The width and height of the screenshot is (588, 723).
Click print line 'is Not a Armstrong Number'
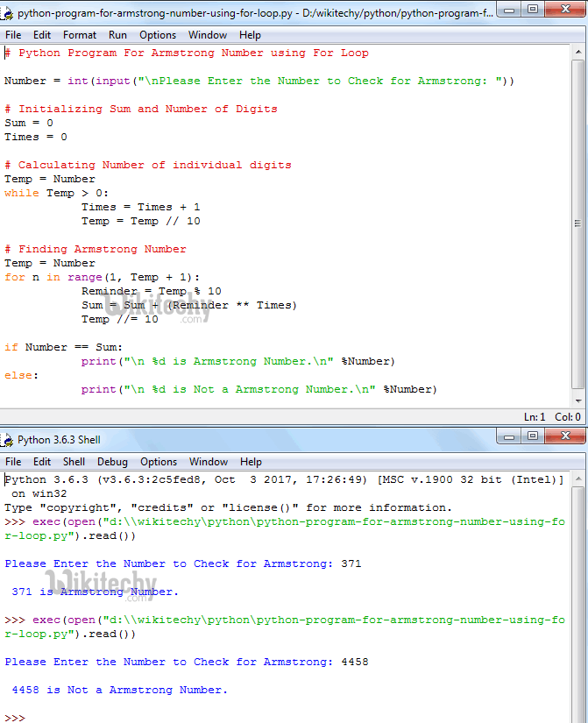[259, 390]
